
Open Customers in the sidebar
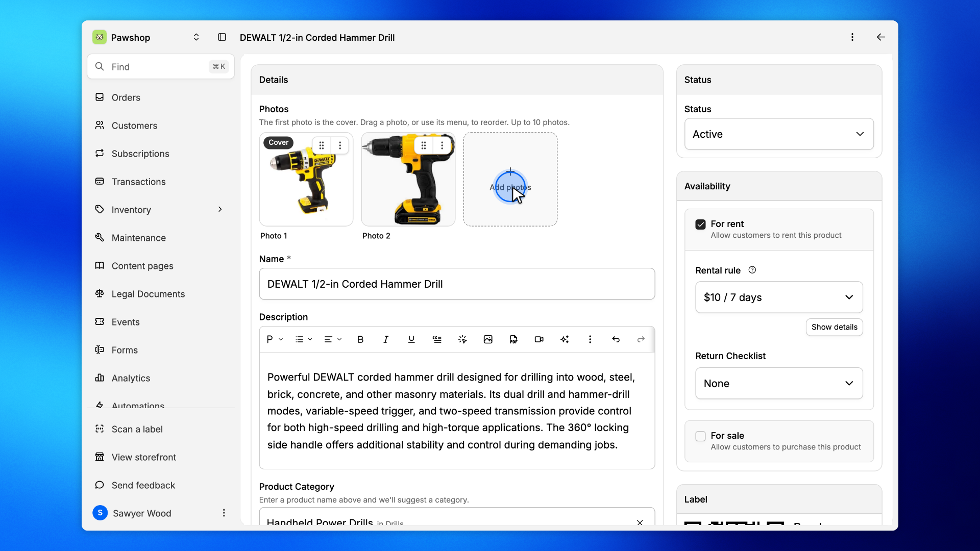(160, 126)
